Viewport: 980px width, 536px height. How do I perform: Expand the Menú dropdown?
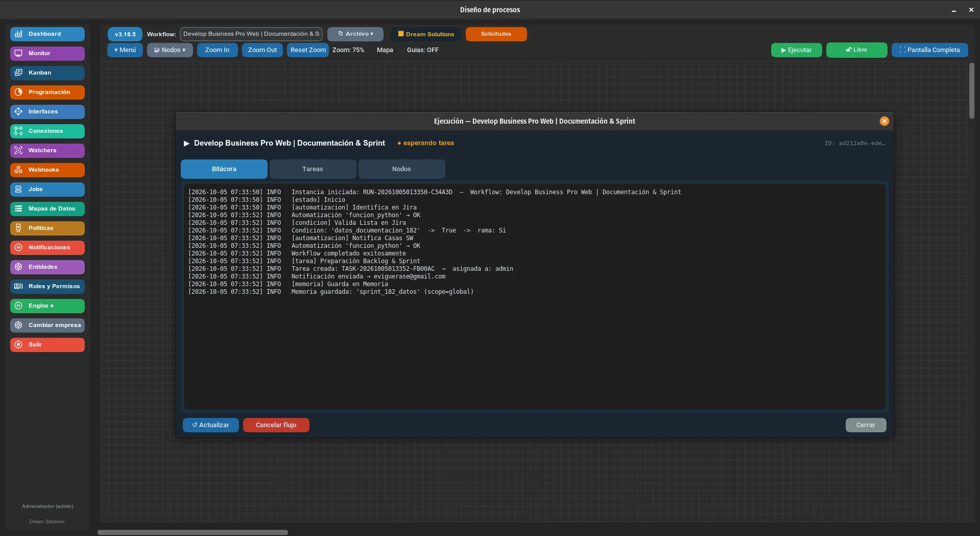click(x=125, y=50)
